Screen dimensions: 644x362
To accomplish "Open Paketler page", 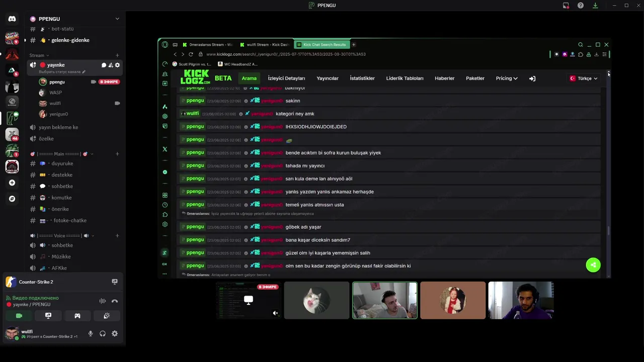I will (x=475, y=78).
